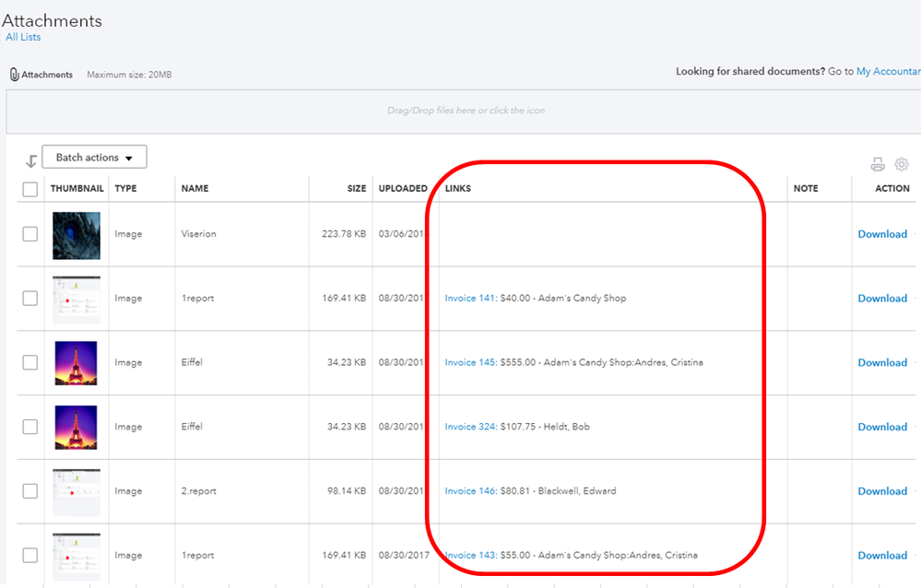Sort by the Size column header
This screenshot has height=588, width=921.
(x=356, y=188)
